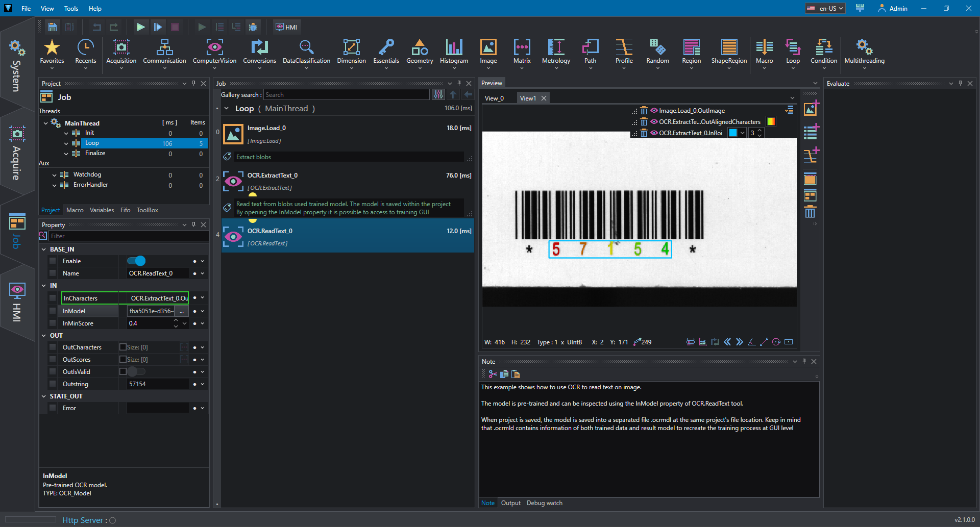Click the color swatch for OutAlignedCharacters overlay
The image size is (980, 527).
(x=771, y=121)
